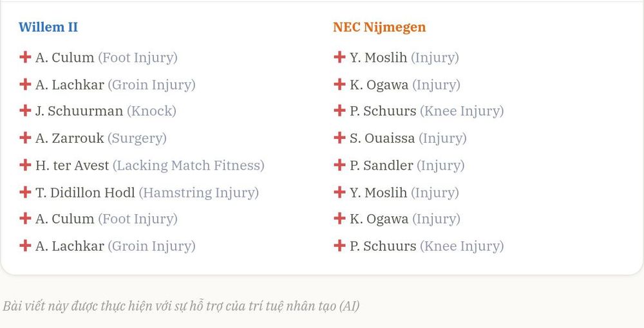Image resolution: width=644 pixels, height=328 pixels.
Task: Select the red cross beside T. Didillon Hodl
Action: 25,192
